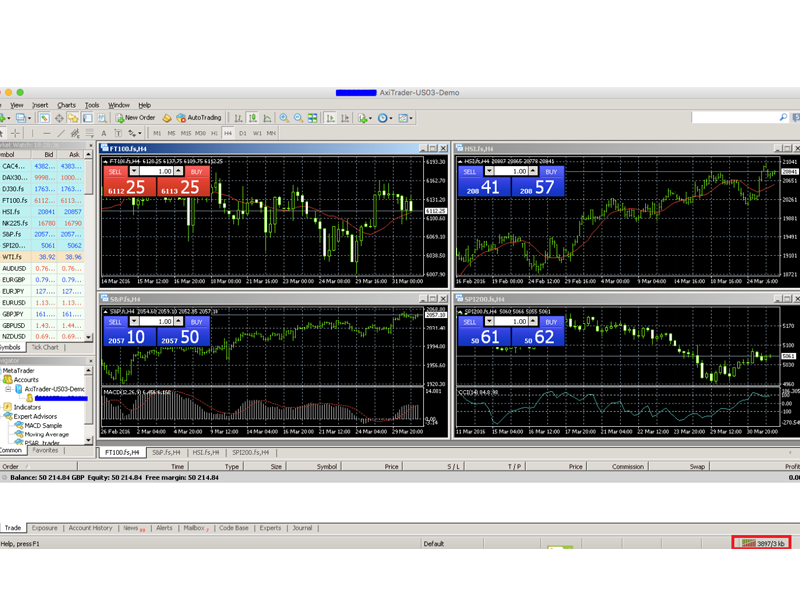Show the Data Window via toolbar icon
The image size is (800, 600).
point(59,118)
